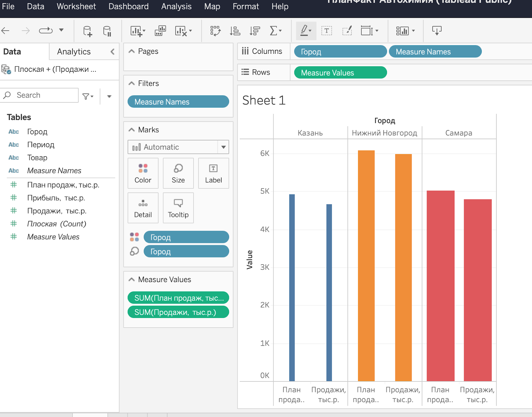Select the Город field in Tables
Screen dimensions: 532x417
coord(37,132)
